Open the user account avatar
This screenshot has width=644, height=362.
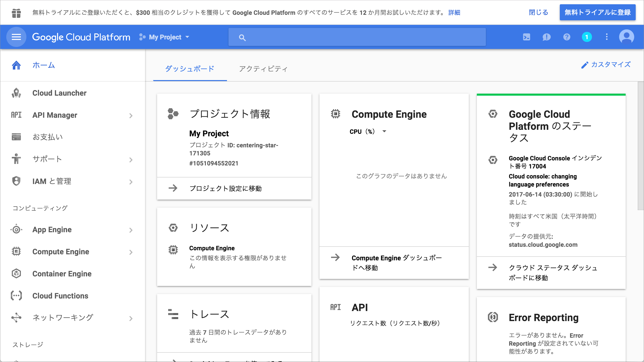click(x=626, y=37)
